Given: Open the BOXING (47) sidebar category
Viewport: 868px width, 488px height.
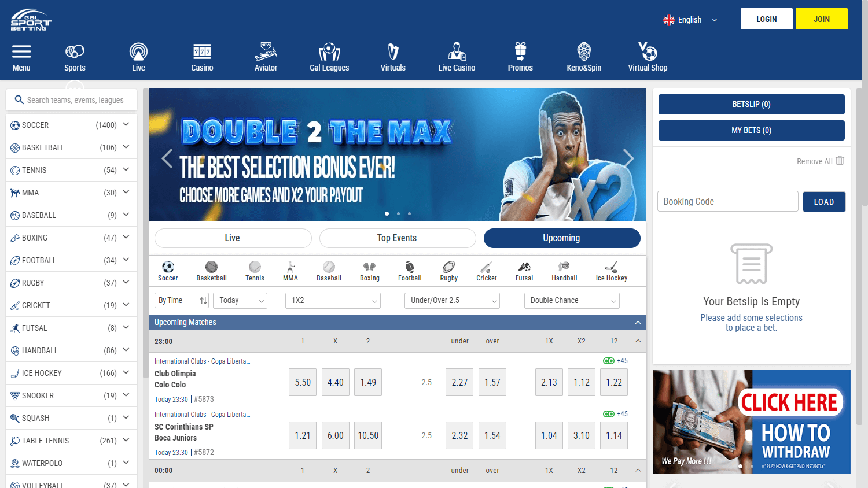Looking at the screenshot, I should coord(71,238).
